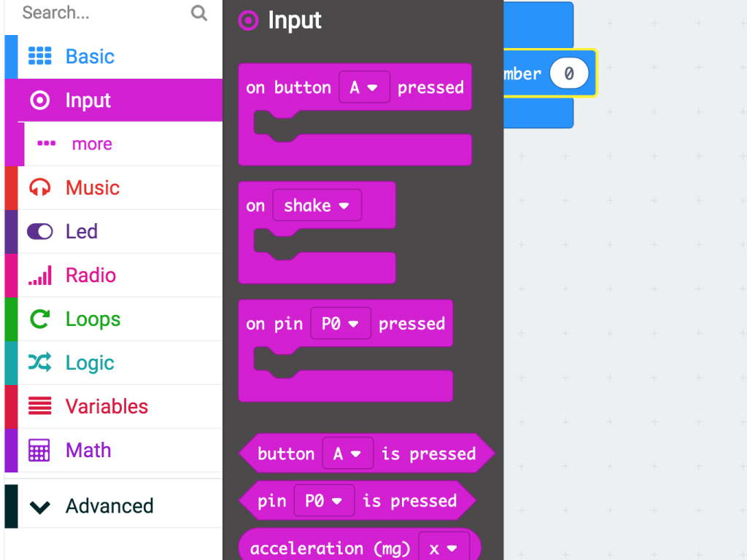
Task: Open A dropdown in button is pressed block
Action: (348, 454)
